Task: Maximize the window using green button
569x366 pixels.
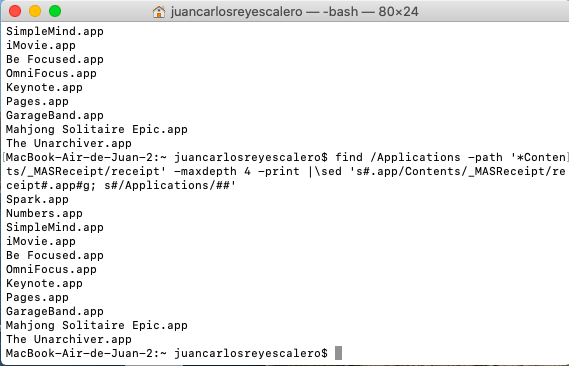Action: pos(55,11)
